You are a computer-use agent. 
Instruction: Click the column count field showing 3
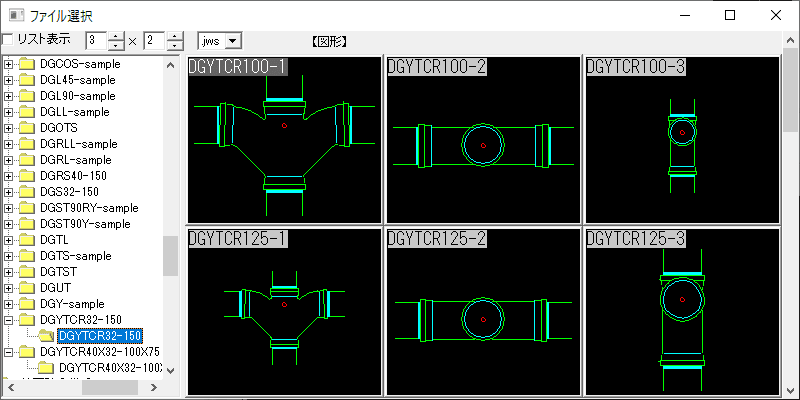(97, 41)
